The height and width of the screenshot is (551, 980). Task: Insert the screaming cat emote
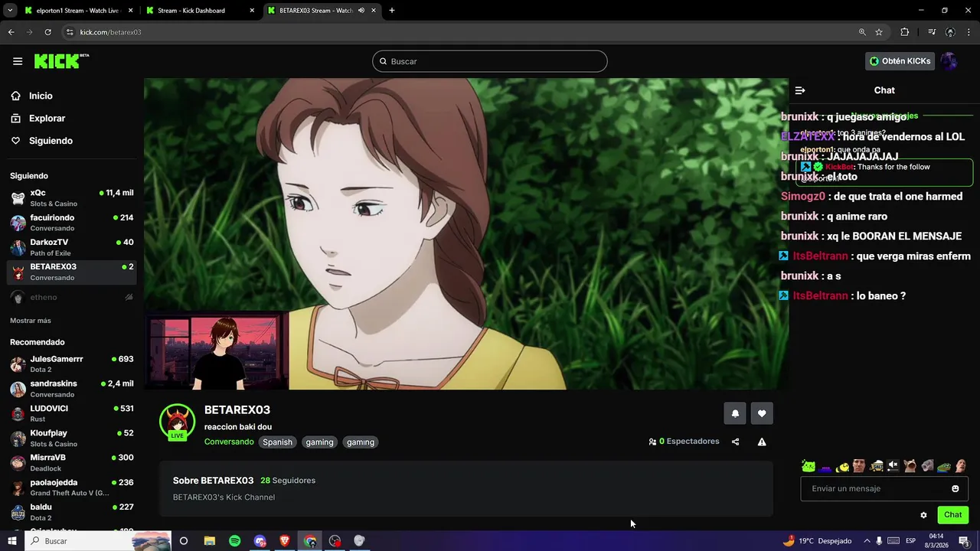[910, 466]
